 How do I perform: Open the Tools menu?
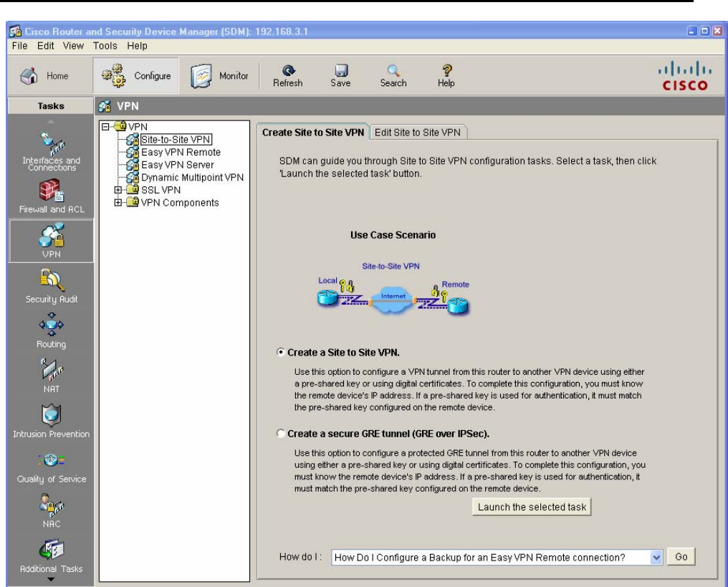click(x=105, y=46)
